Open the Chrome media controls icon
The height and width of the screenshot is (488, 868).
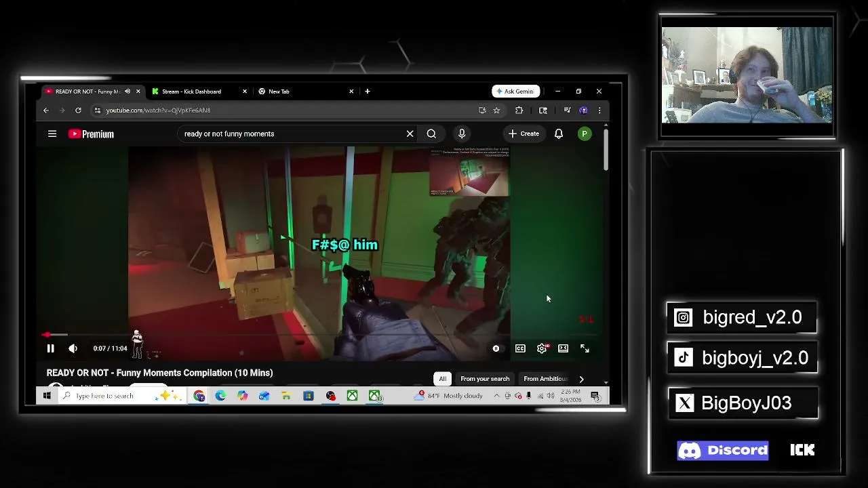point(567,110)
